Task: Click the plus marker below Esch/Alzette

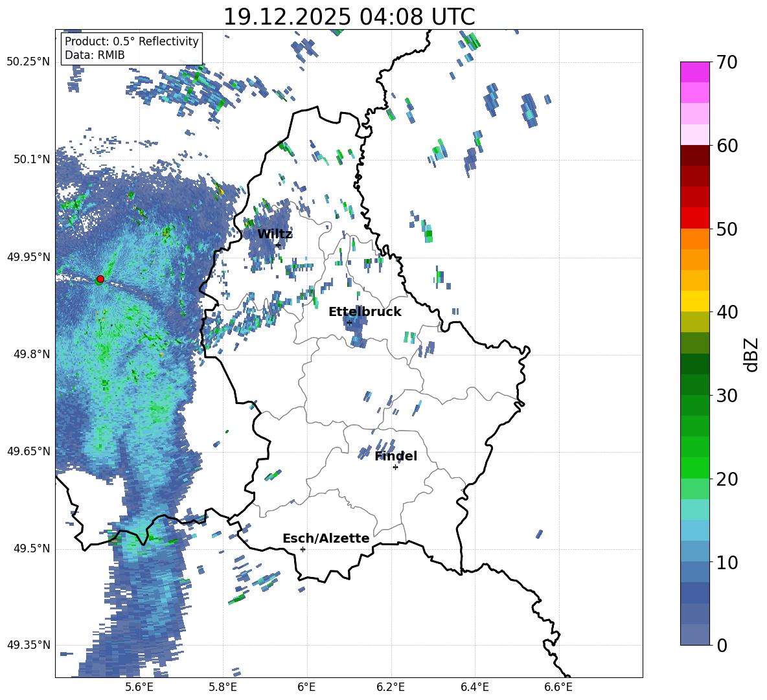Action: point(303,549)
